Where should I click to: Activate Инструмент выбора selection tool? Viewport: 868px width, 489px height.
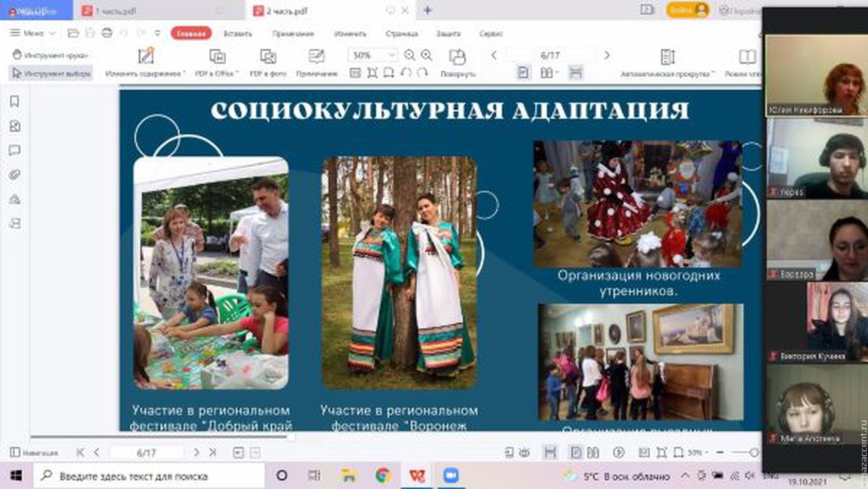coord(51,73)
